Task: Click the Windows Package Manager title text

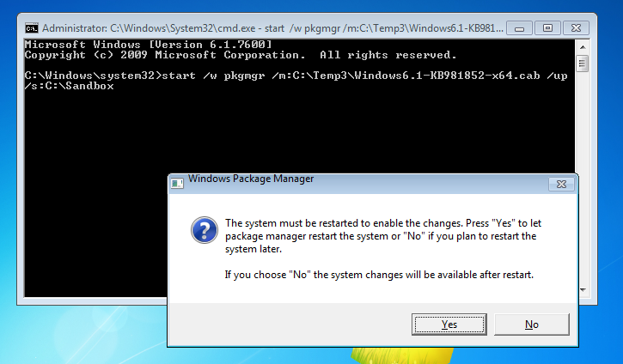Action: [251, 179]
